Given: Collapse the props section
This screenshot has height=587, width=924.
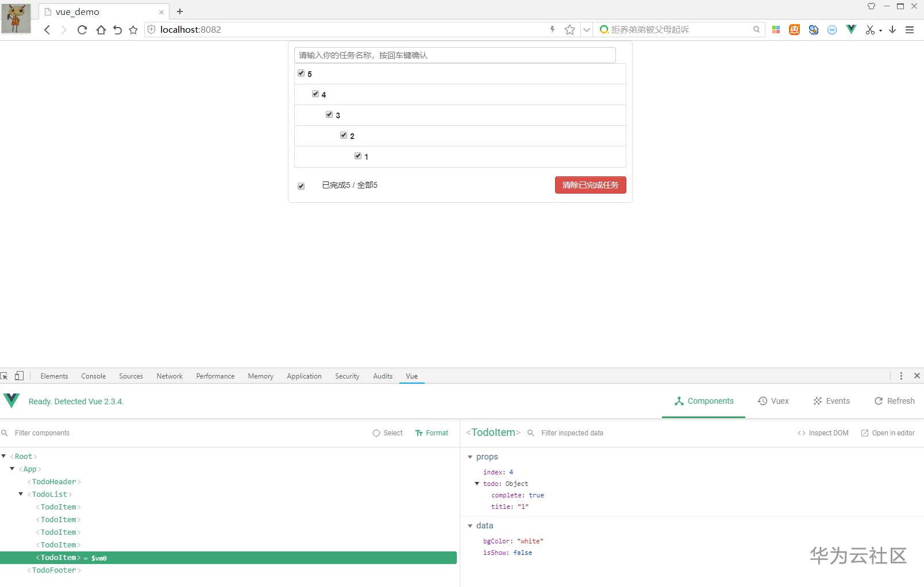Looking at the screenshot, I should 470,457.
